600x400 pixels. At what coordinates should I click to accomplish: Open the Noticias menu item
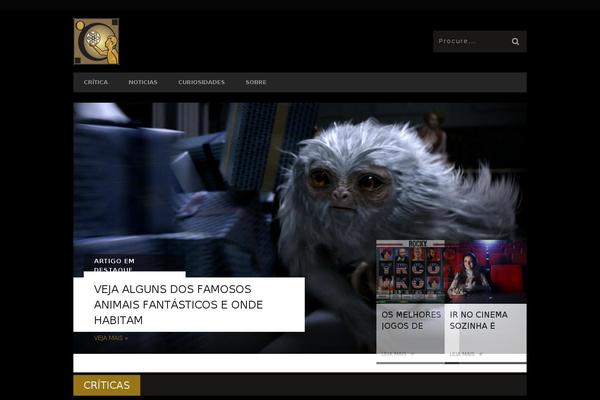point(143,82)
